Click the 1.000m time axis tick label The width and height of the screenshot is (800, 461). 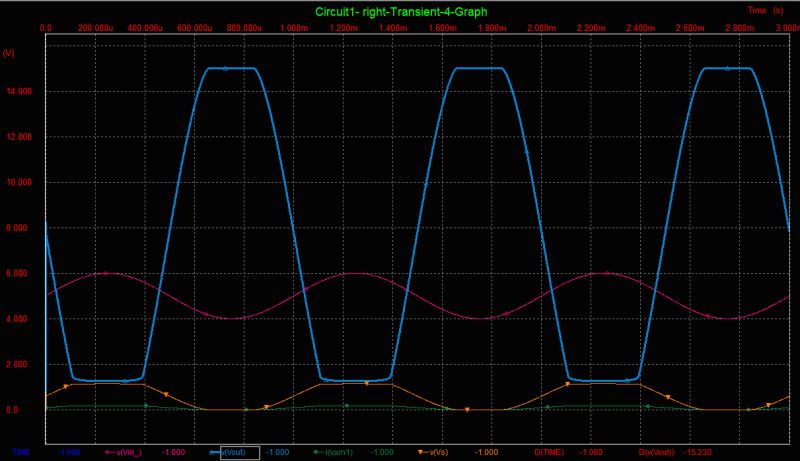(294, 28)
